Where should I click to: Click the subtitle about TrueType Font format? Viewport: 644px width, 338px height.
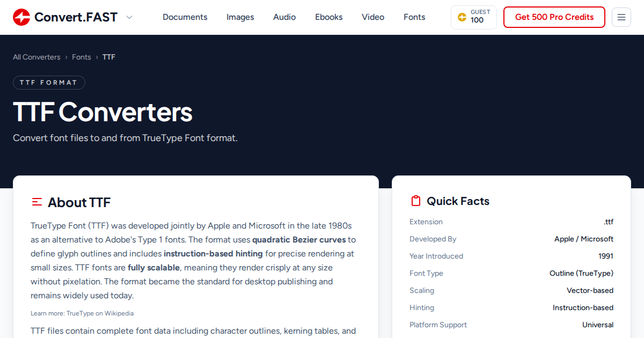(125, 138)
